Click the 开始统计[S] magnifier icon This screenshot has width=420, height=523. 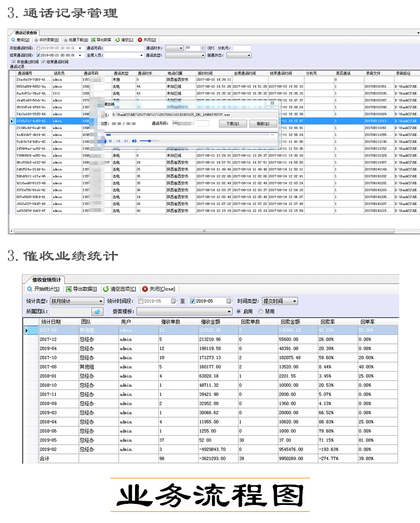(30, 289)
